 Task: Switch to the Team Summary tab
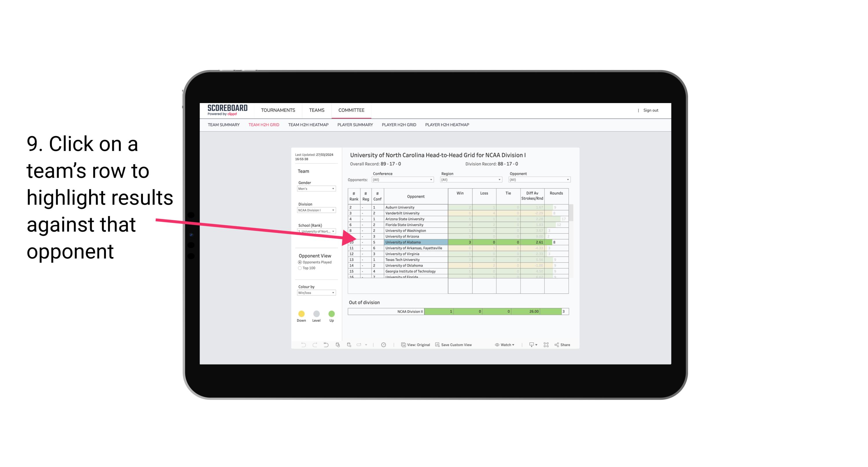(x=224, y=125)
